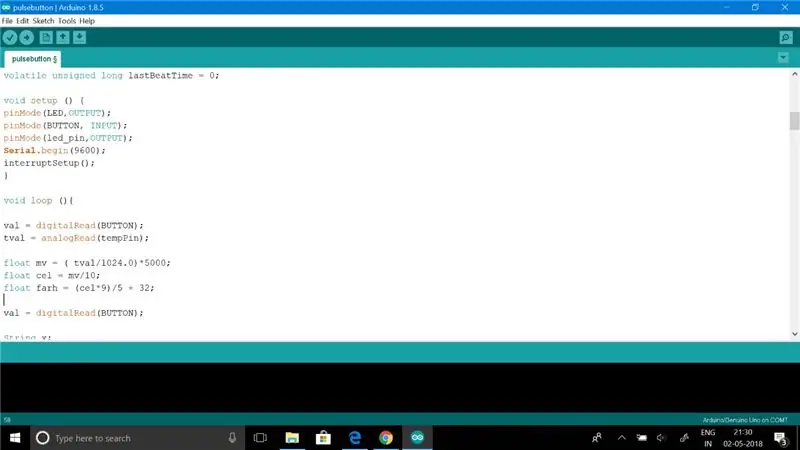Open Microsoft Store from taskbar
The image size is (800, 450).
323,438
